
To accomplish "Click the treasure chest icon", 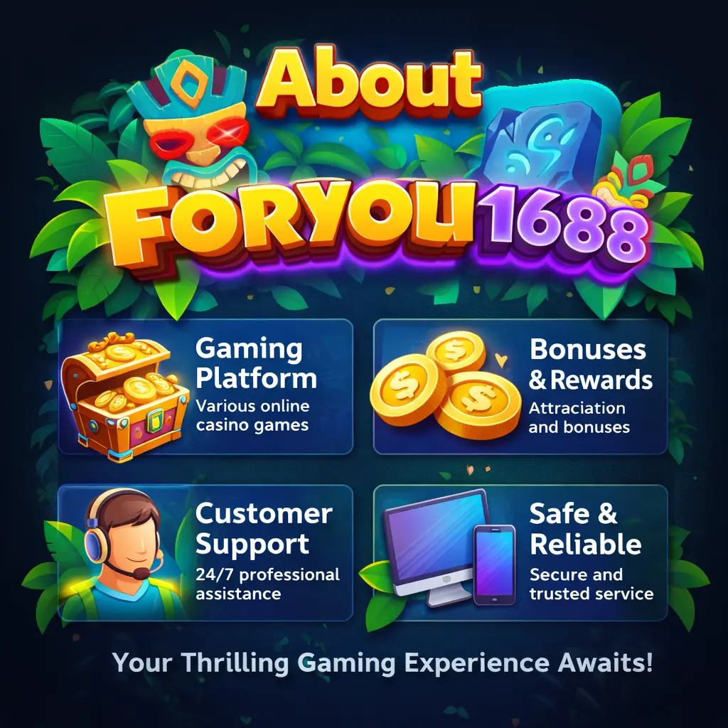I will 124,396.
